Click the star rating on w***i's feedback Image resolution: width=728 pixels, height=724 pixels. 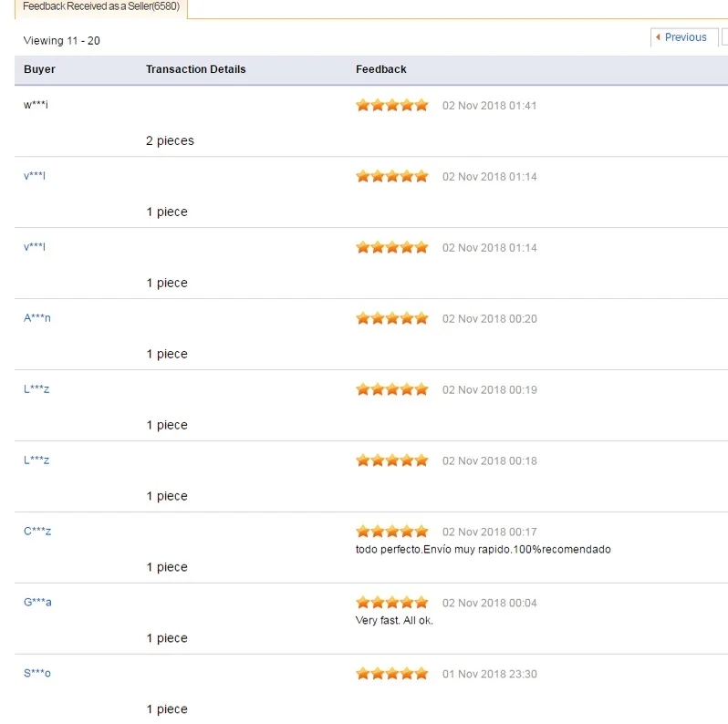[392, 106]
